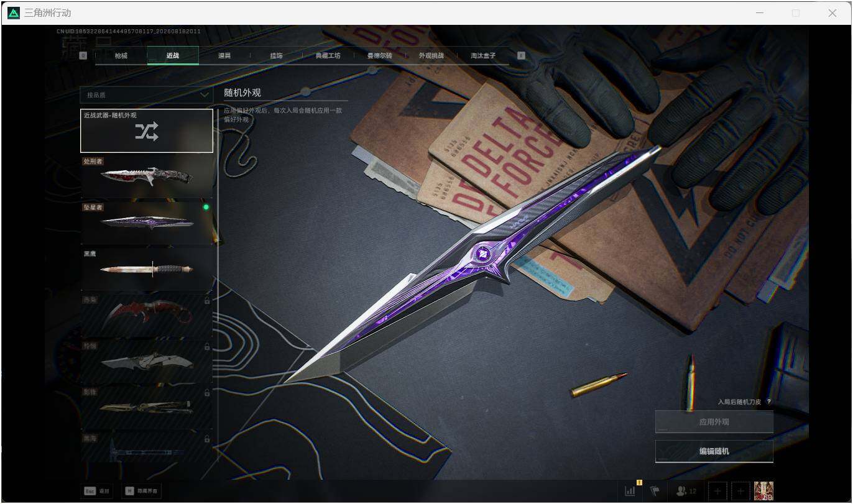Click the flag icon in the bottom bar
The image size is (853, 504).
point(655,491)
